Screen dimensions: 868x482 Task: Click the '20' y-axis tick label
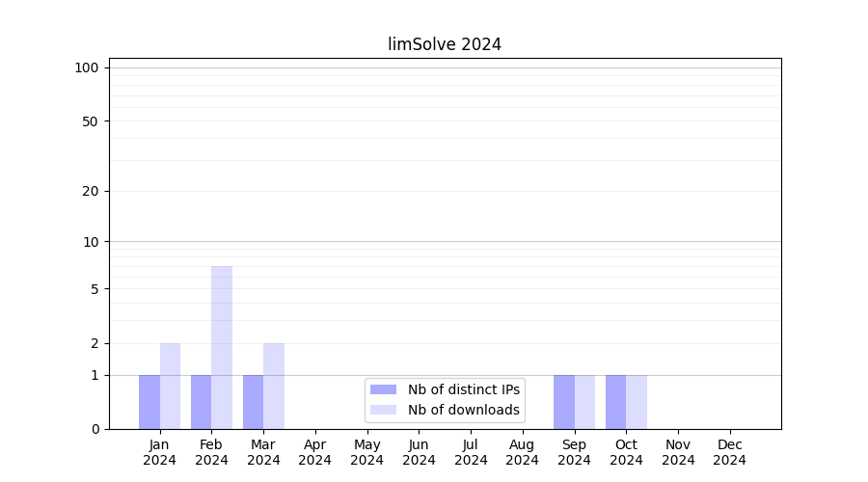pos(91,191)
